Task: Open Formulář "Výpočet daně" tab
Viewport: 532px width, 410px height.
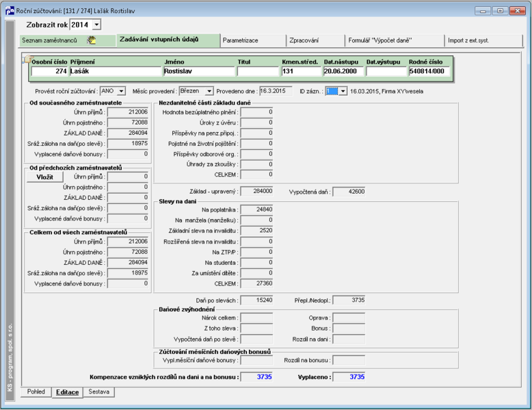Action: (x=395, y=40)
